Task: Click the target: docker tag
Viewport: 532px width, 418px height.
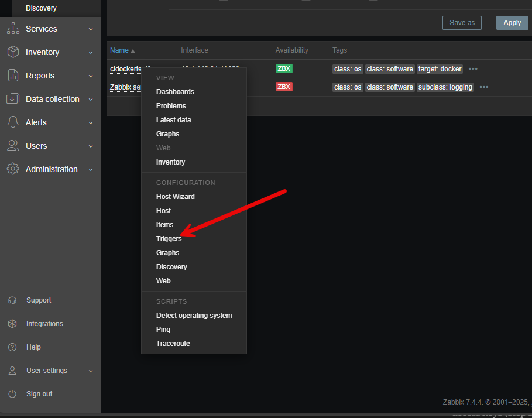Action: [x=440, y=68]
